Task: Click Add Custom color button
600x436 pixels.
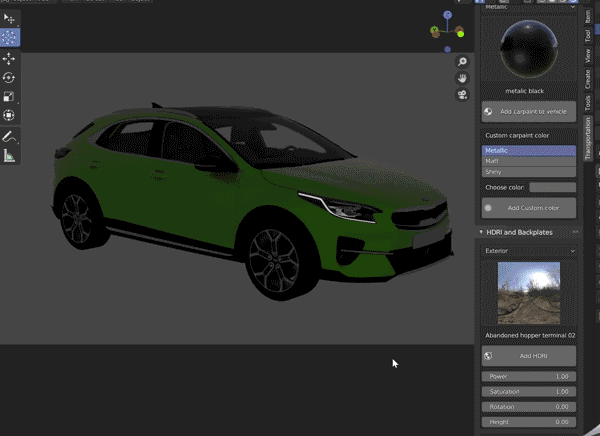Action: point(529,208)
